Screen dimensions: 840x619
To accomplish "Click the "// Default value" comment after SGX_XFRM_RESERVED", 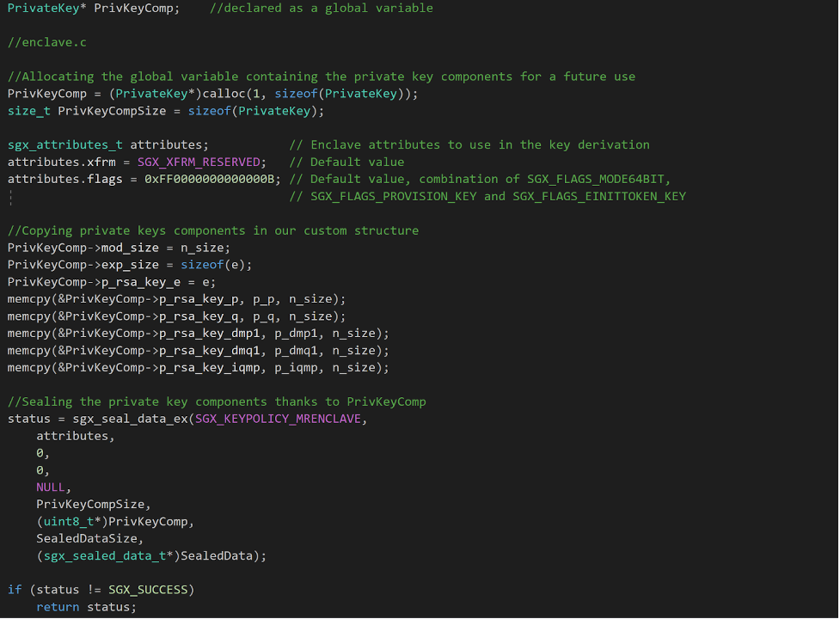I will coord(346,162).
